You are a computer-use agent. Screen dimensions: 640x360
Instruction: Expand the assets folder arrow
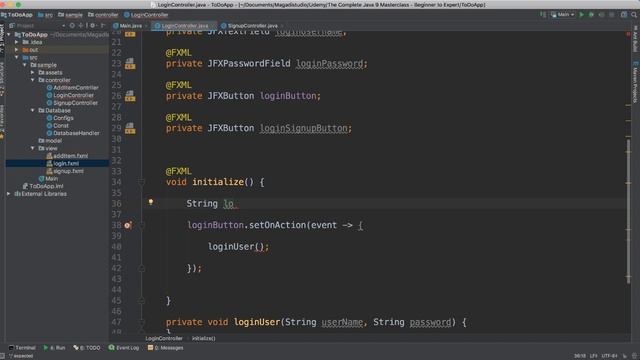tap(33, 73)
